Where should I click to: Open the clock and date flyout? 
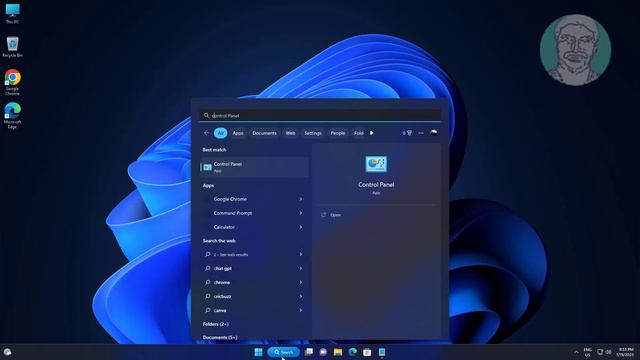(625, 352)
